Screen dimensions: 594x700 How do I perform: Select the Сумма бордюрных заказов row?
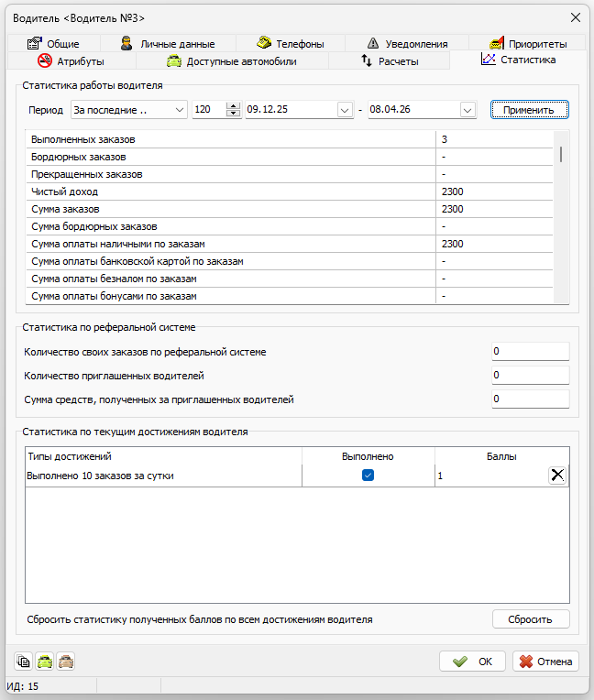[x=290, y=226]
